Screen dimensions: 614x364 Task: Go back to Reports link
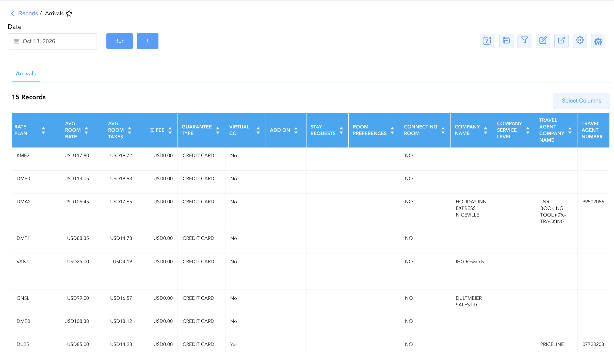pyautogui.click(x=28, y=13)
